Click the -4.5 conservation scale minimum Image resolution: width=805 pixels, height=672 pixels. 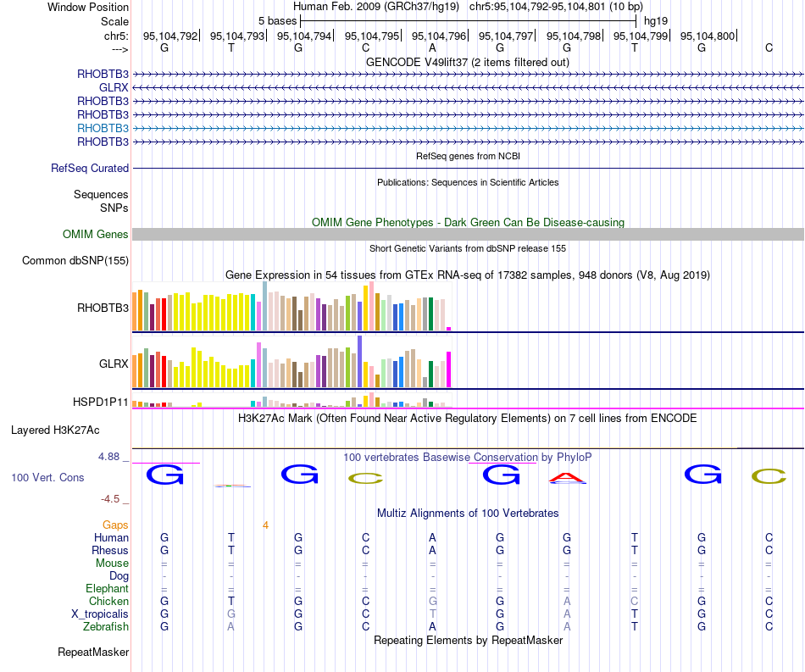pyautogui.click(x=110, y=499)
